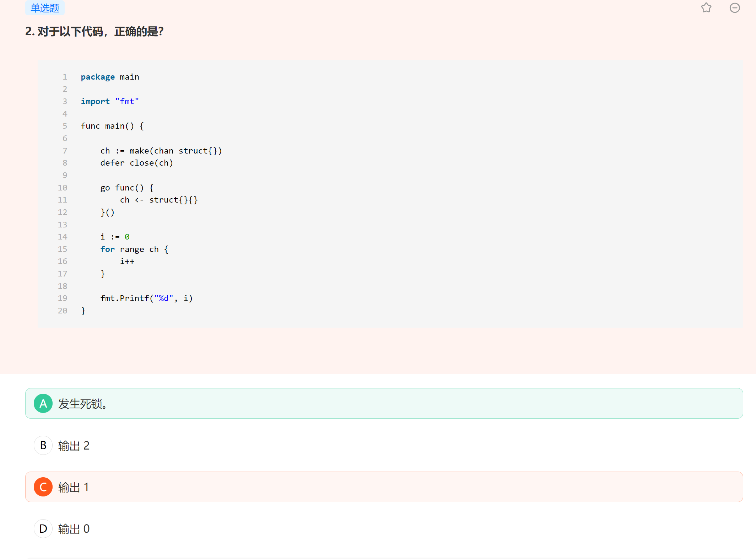Click the fmt.Printf code line
Screen dimensions: 756x559
point(146,299)
